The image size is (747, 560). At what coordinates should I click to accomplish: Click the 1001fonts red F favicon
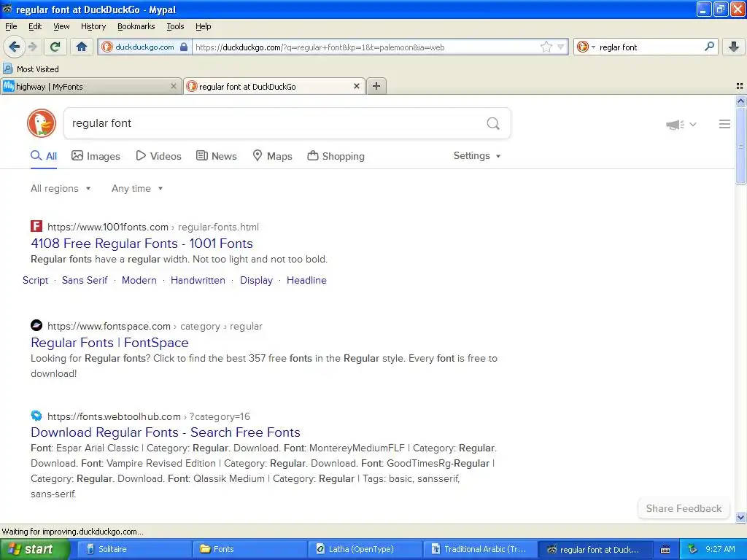(36, 226)
